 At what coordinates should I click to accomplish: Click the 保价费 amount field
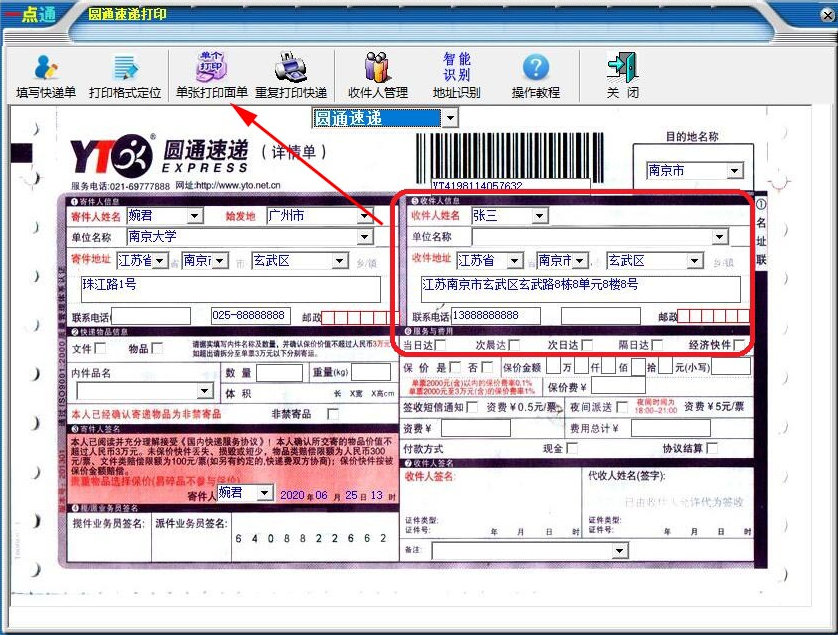click(x=618, y=385)
